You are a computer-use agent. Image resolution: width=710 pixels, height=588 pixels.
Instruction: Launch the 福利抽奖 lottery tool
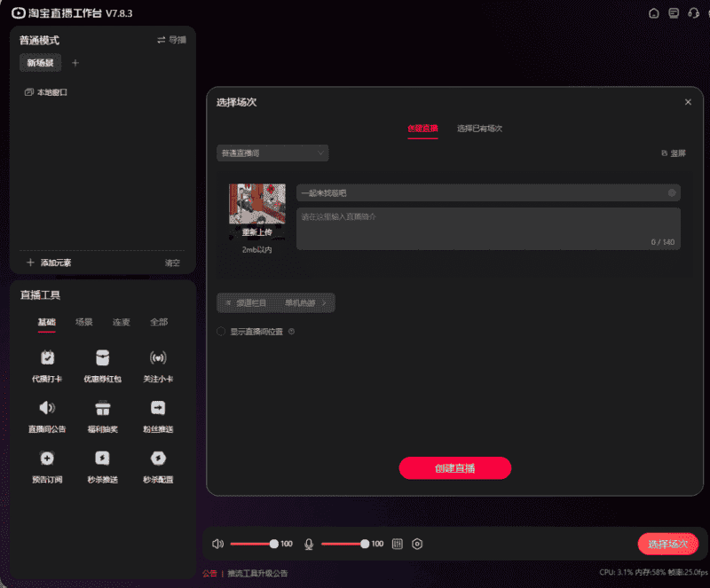click(103, 409)
